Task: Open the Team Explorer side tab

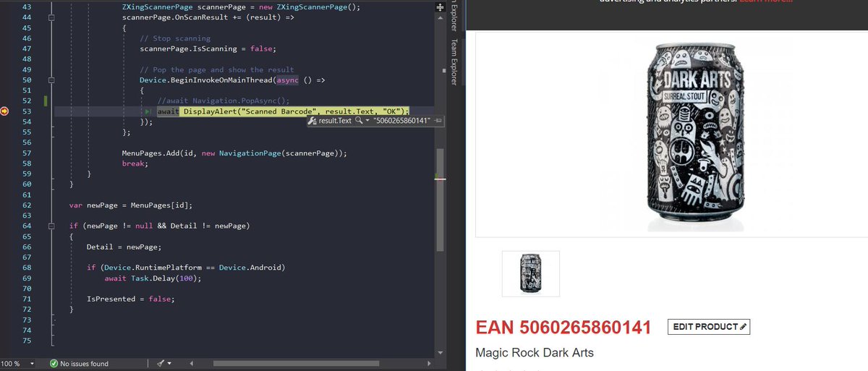Action: (453, 61)
